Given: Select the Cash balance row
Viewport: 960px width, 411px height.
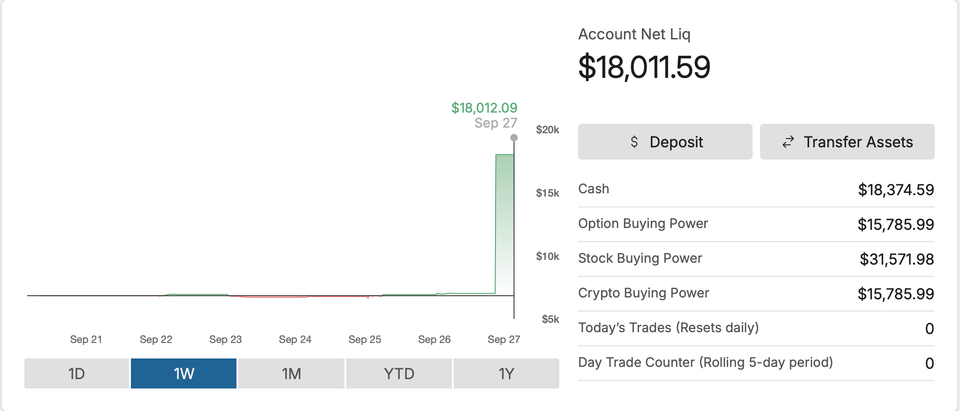Looking at the screenshot, I should [755, 189].
